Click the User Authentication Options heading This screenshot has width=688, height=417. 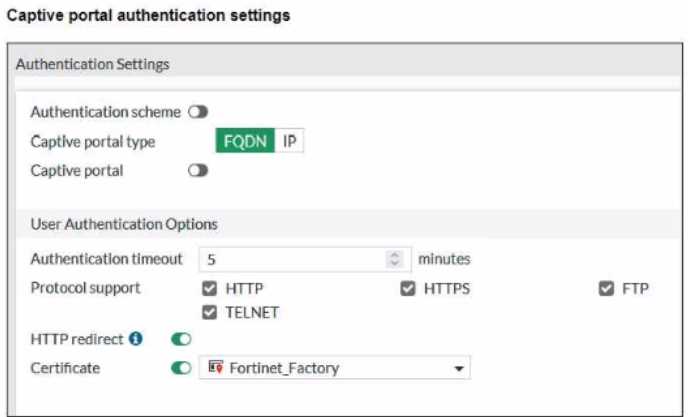pos(124,224)
